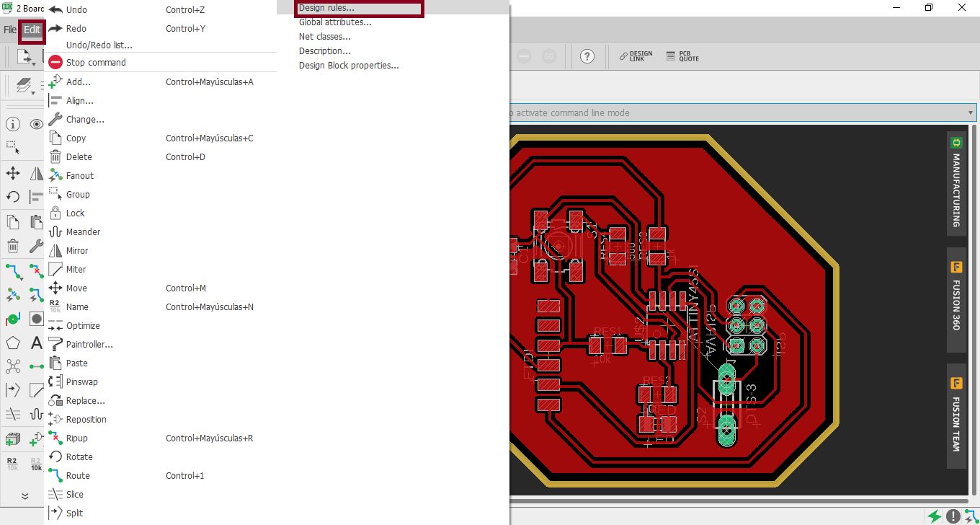Screen dimensions: 980x525
Task: Open the Fusion 360 side panel tab
Action: [956, 300]
